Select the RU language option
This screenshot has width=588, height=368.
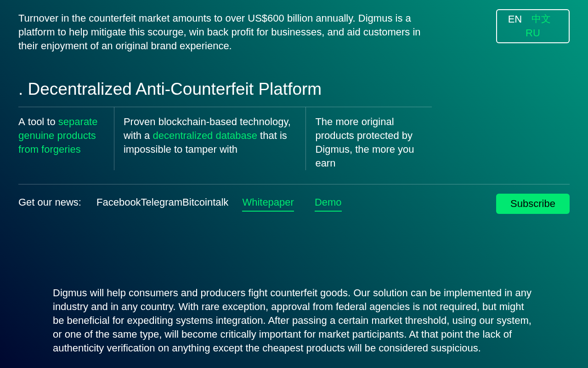(x=533, y=33)
